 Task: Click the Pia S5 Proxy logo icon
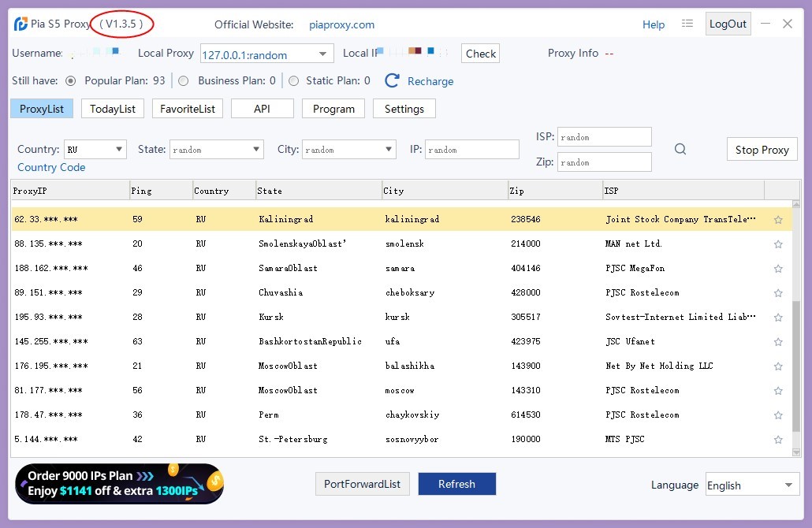20,24
